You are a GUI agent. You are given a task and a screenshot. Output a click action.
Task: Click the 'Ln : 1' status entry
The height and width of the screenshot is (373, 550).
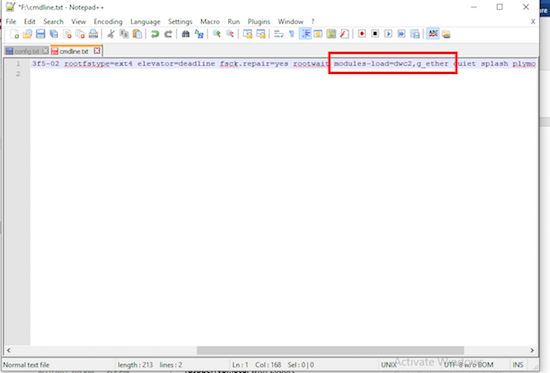tap(240, 365)
